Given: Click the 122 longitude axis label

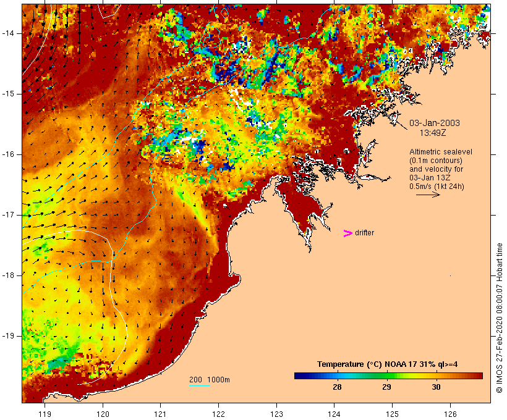Looking at the screenshot, I should tap(219, 414).
